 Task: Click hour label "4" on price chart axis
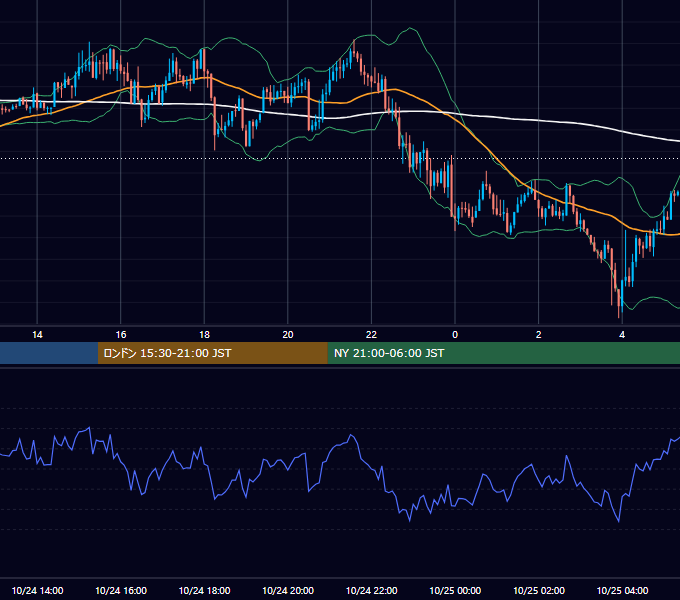tap(622, 335)
